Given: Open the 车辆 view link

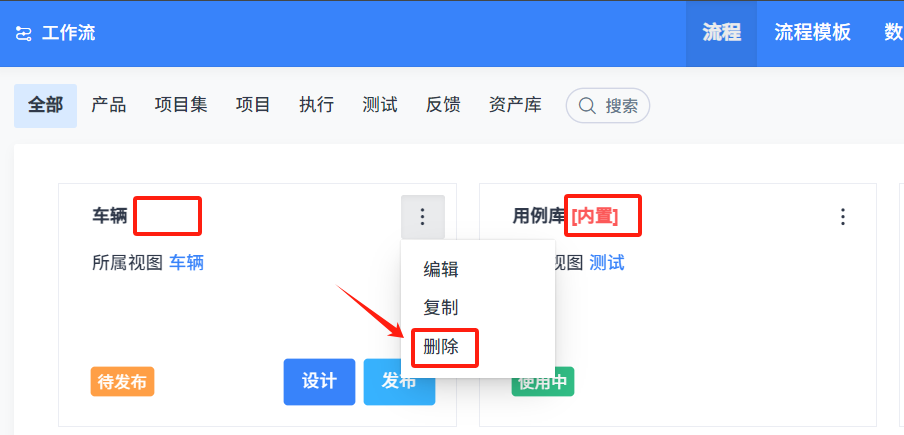Looking at the screenshot, I should click(x=186, y=263).
